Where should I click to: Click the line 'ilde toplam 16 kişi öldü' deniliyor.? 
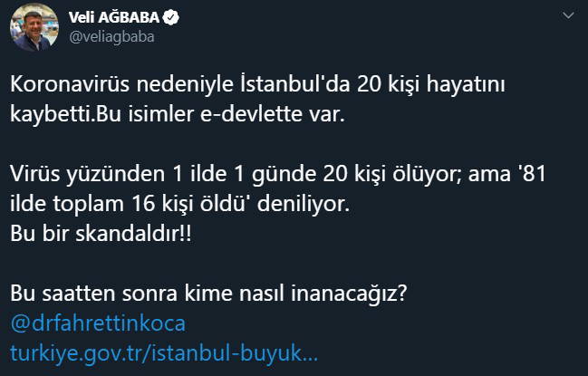[x=185, y=202]
